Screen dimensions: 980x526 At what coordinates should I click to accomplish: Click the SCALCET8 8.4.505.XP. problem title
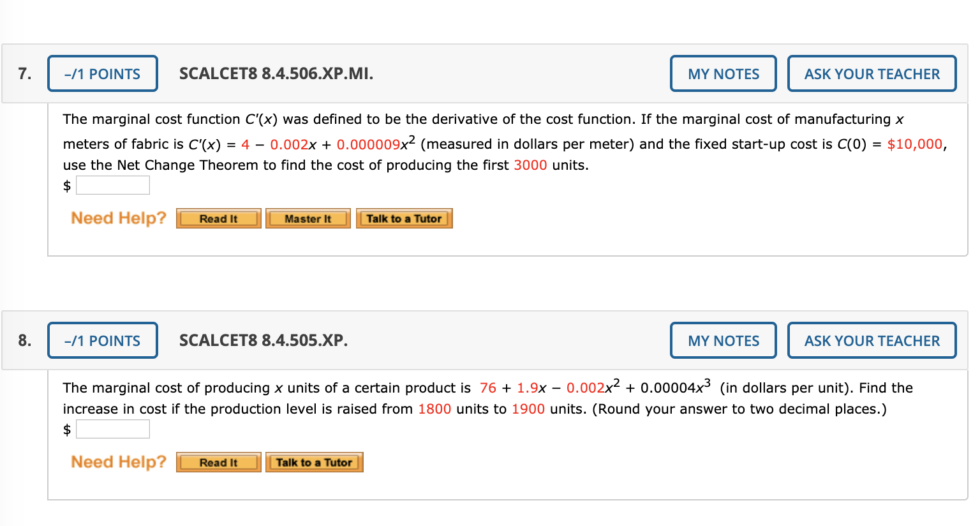pos(263,340)
